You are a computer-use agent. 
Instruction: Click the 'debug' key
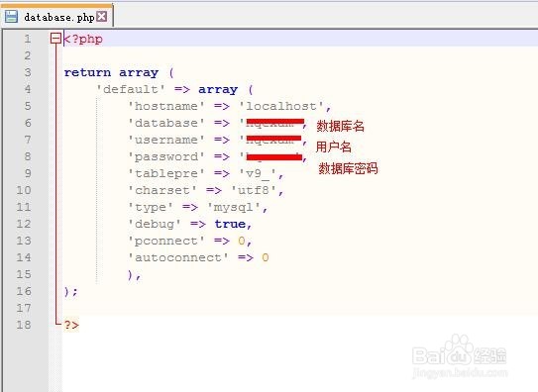(155, 224)
